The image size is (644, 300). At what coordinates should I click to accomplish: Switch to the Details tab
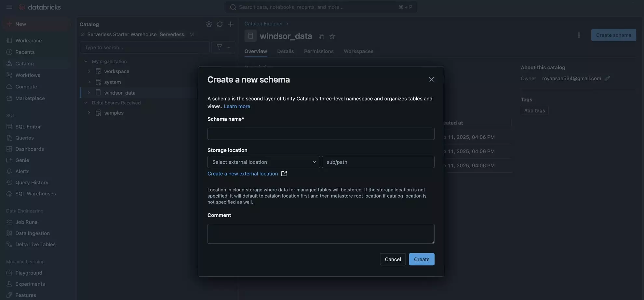pos(285,51)
